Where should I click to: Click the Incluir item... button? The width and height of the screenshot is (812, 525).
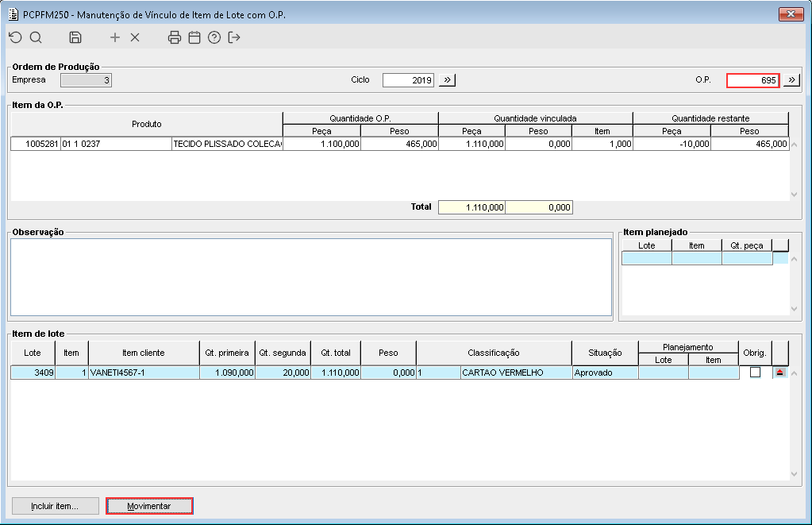click(56, 506)
